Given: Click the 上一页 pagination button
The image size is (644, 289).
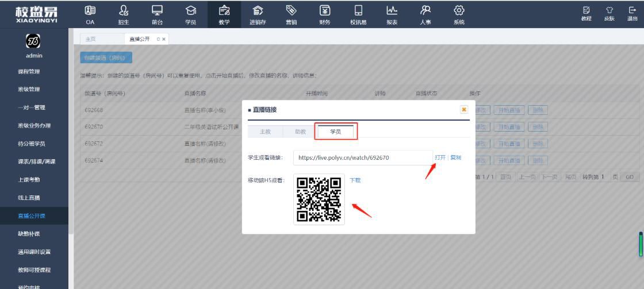Looking at the screenshot, I should click(527, 177).
